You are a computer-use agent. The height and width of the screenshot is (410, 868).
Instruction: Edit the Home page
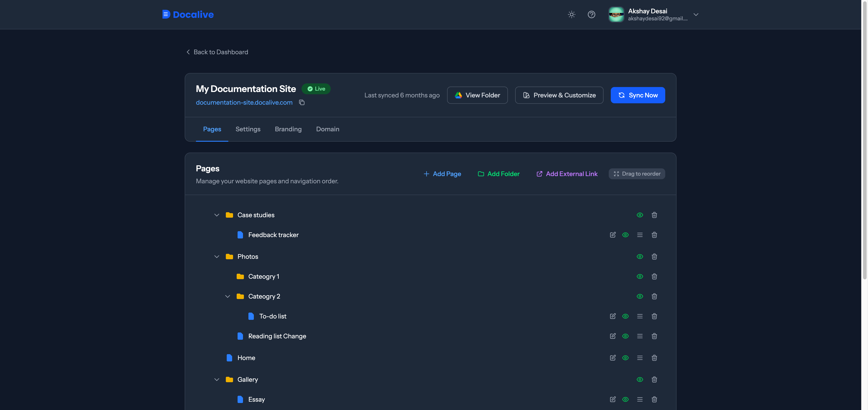(x=613, y=358)
